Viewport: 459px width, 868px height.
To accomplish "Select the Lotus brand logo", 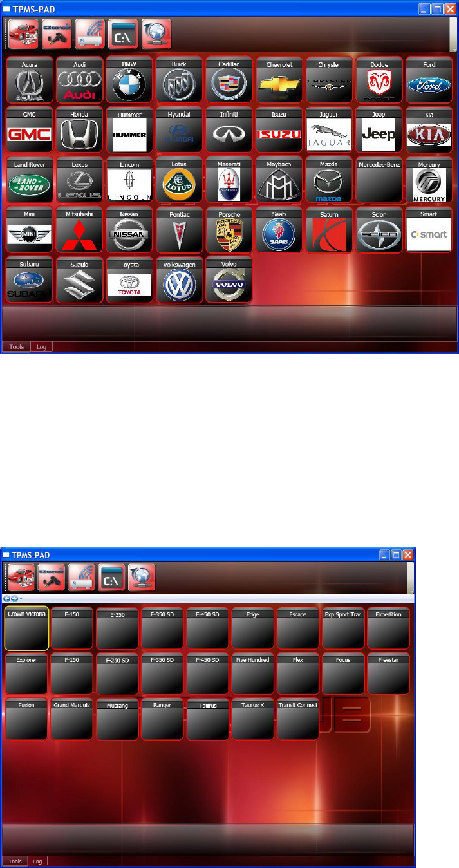I will tap(180, 180).
